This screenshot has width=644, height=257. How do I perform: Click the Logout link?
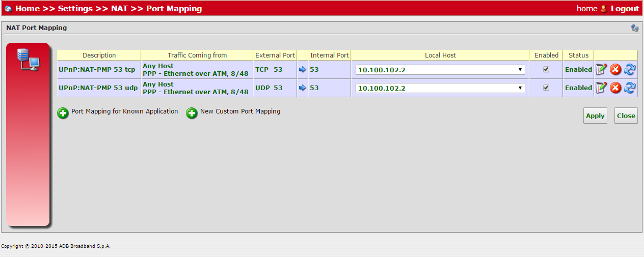tap(625, 9)
